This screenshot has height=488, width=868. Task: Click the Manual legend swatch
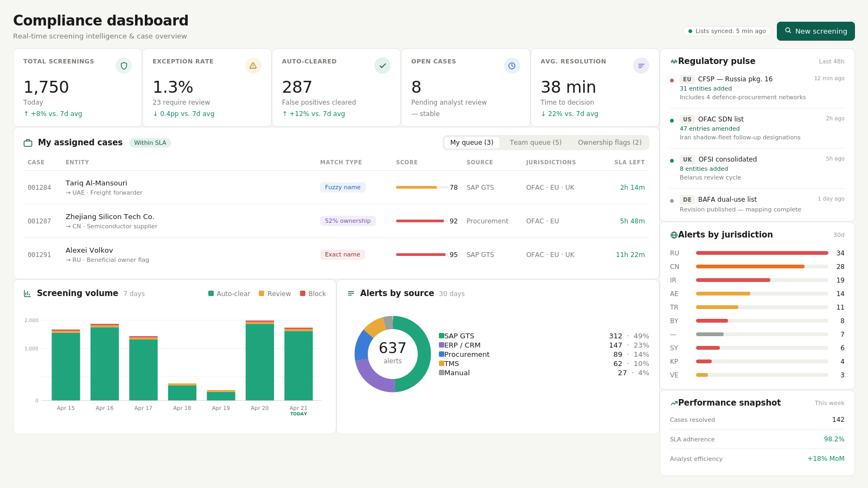tap(442, 373)
